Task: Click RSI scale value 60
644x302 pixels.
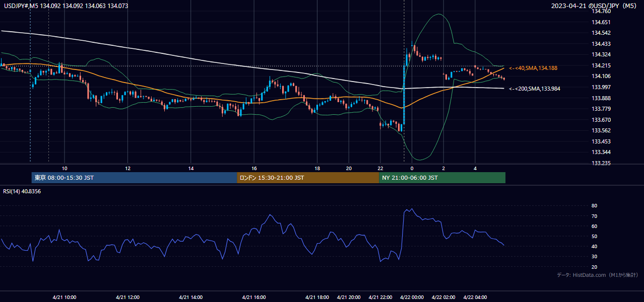Action: pos(595,226)
